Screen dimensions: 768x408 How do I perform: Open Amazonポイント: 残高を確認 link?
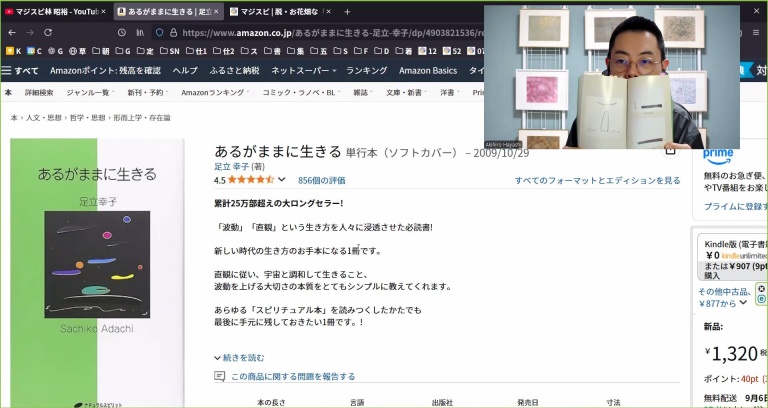[105, 71]
